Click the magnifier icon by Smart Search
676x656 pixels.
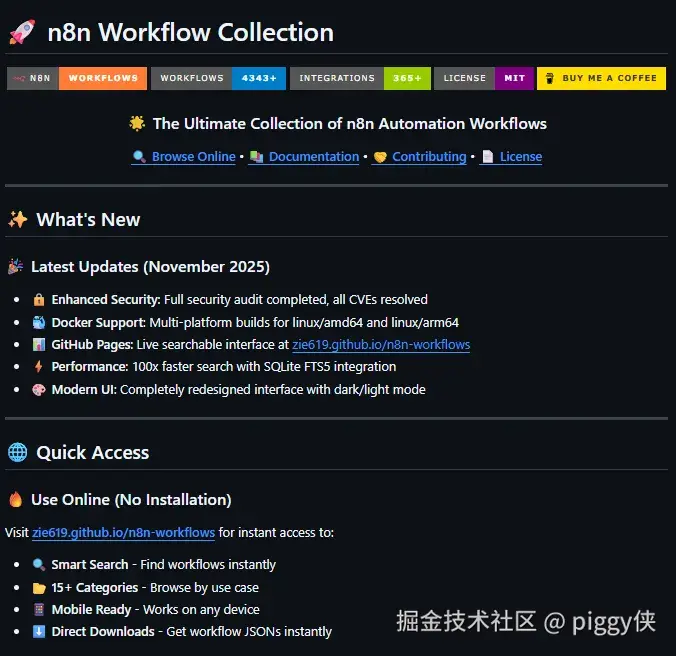pyautogui.click(x=39, y=565)
